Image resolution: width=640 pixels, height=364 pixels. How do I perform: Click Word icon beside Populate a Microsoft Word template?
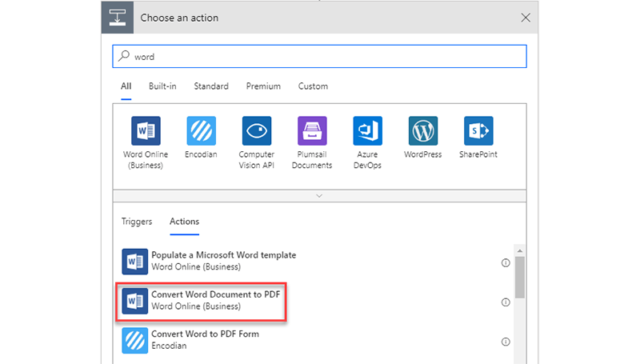pos(135,262)
